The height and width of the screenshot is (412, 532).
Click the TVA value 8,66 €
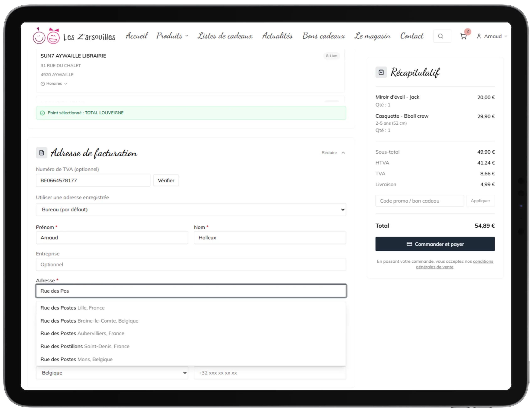487,174
